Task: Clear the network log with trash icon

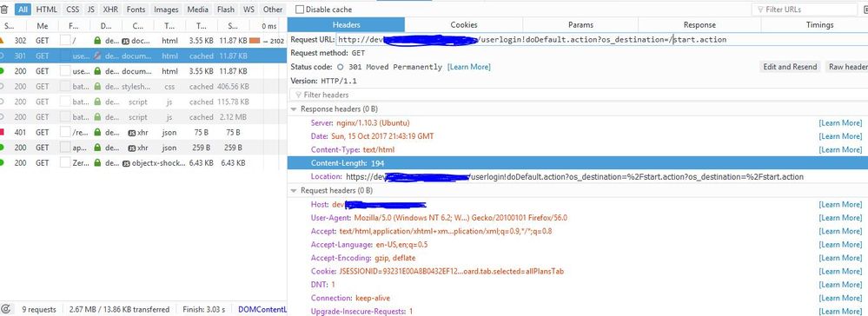Action: pos(3,10)
